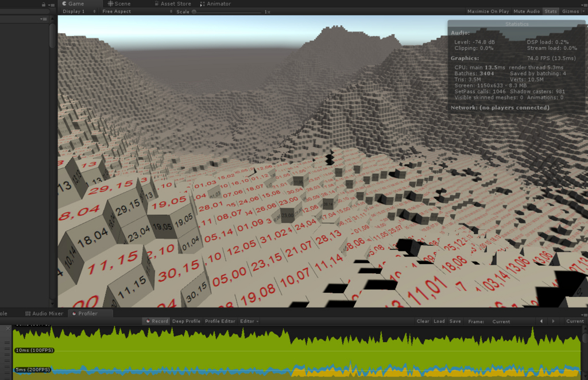Toggle Mute Audio in Game view
Image resolution: width=588 pixels, height=380 pixels.
[527, 11]
